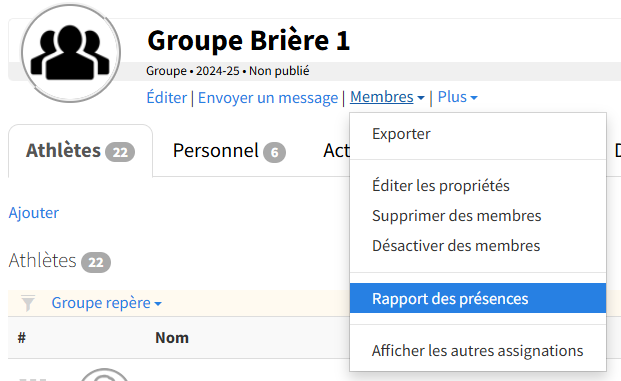
Task: Click Envoyer un message link
Action: point(268,97)
